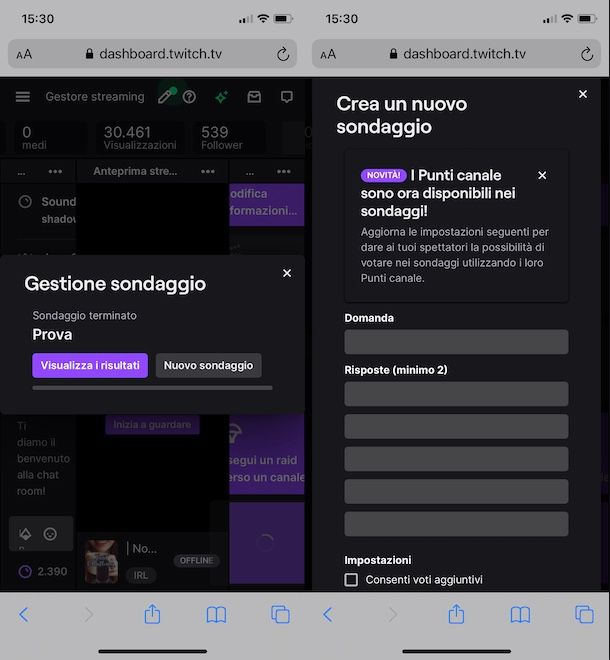Screen dimensions: 610x660
Task: Go back in the left Safari toolbar
Action: 24,615
